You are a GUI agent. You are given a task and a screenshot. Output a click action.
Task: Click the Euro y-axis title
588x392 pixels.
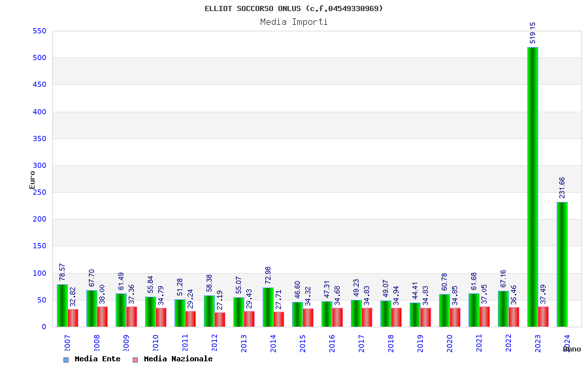click(32, 180)
